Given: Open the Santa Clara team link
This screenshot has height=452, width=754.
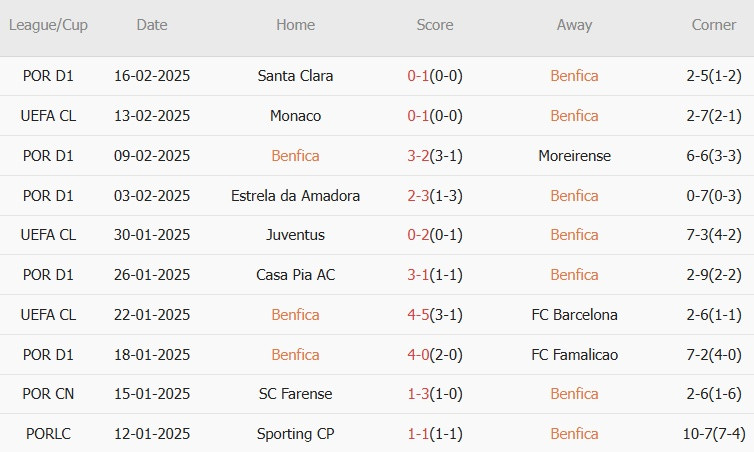Looking at the screenshot, I should point(295,76).
